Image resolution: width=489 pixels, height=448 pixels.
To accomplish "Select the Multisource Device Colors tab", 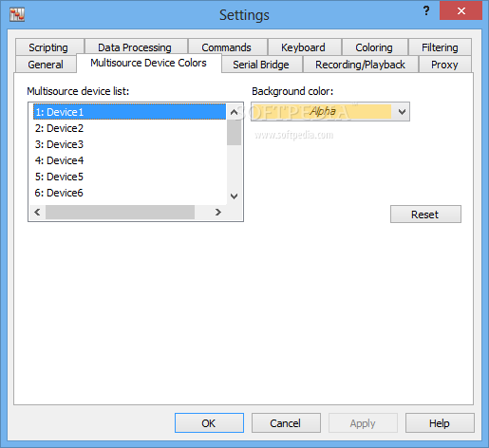I will click(148, 63).
